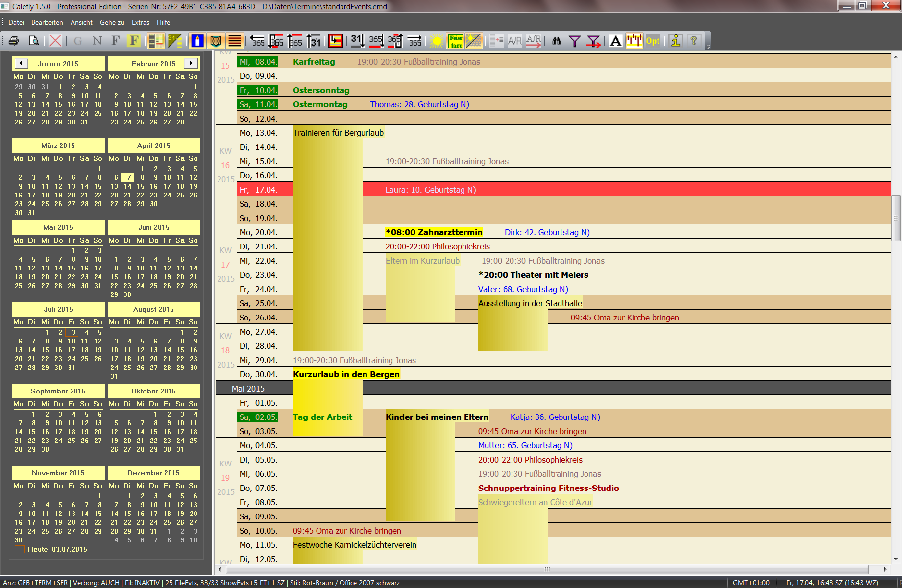This screenshot has height=588, width=902.
Task: Click the indent lines arrow icon
Action: (x=496, y=41)
